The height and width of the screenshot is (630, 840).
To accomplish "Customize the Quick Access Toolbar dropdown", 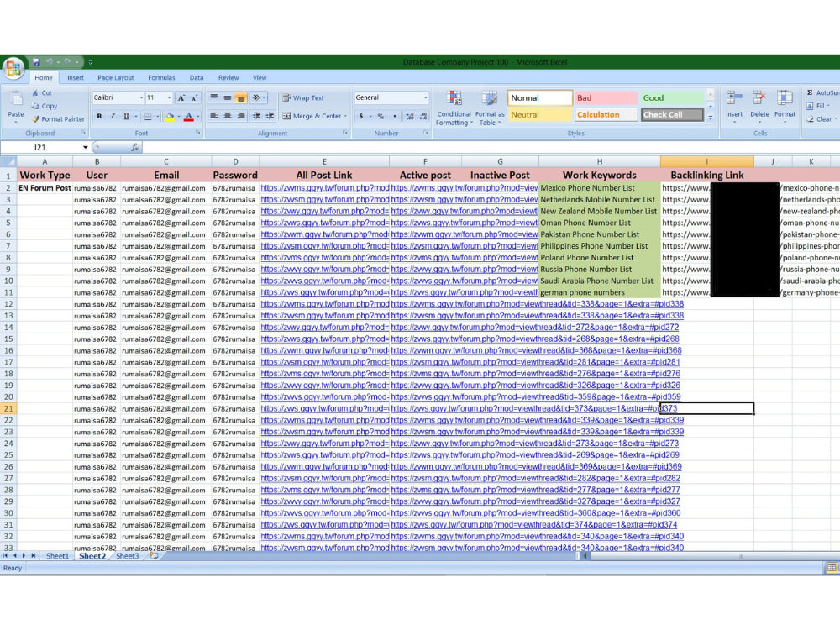I will click(x=90, y=62).
